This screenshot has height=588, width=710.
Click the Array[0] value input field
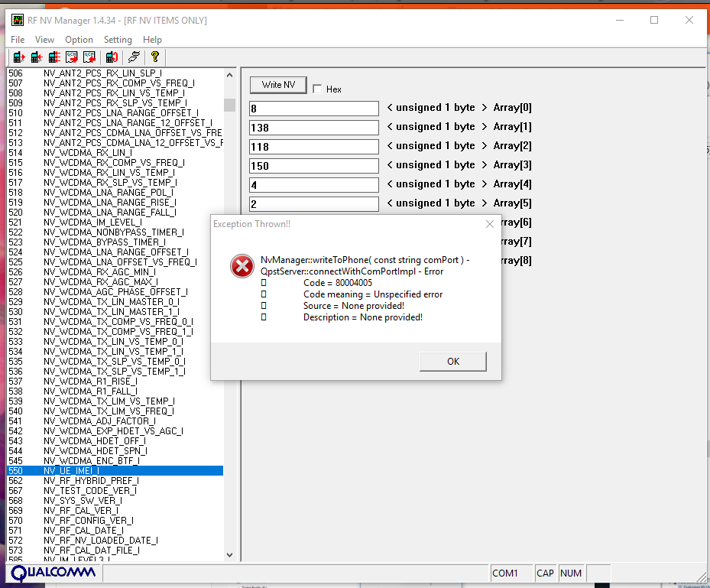[x=314, y=109]
